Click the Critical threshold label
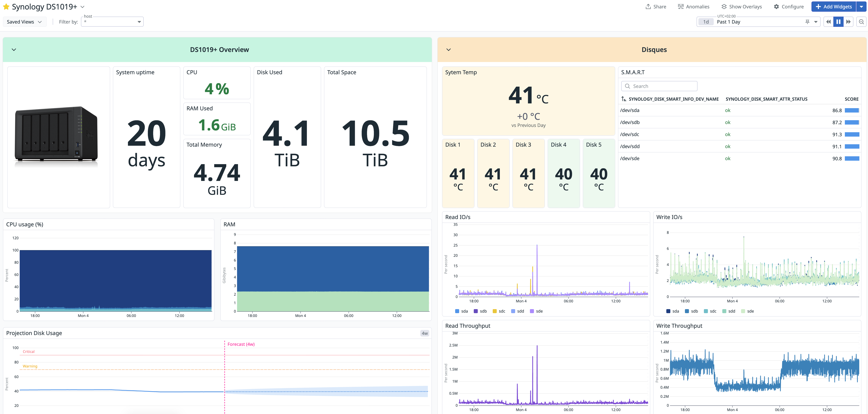This screenshot has width=868, height=414. coord(29,352)
